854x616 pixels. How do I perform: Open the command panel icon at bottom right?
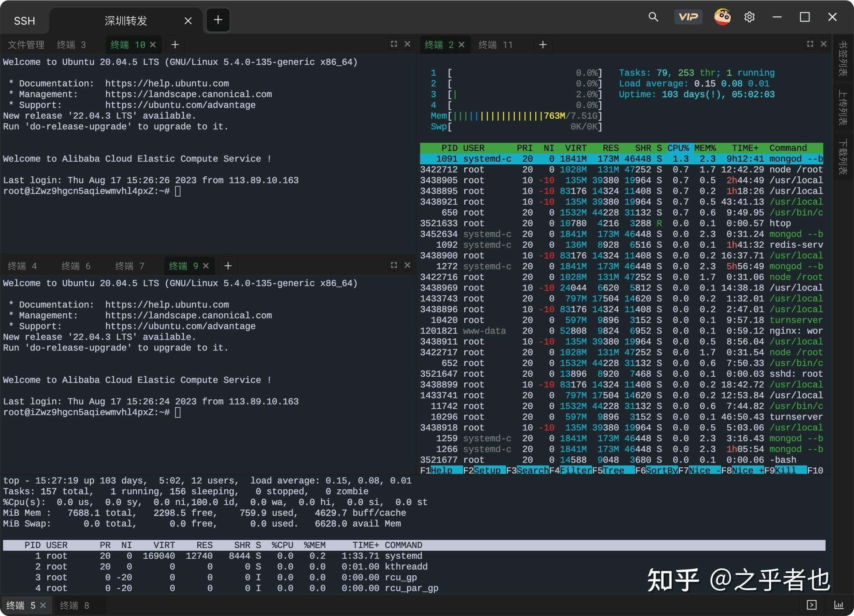pos(812,605)
